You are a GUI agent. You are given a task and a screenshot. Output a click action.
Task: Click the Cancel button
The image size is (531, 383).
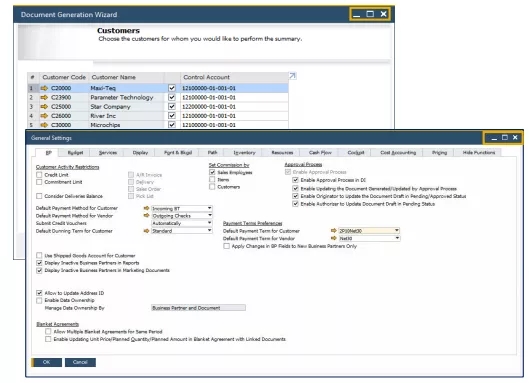click(80, 362)
